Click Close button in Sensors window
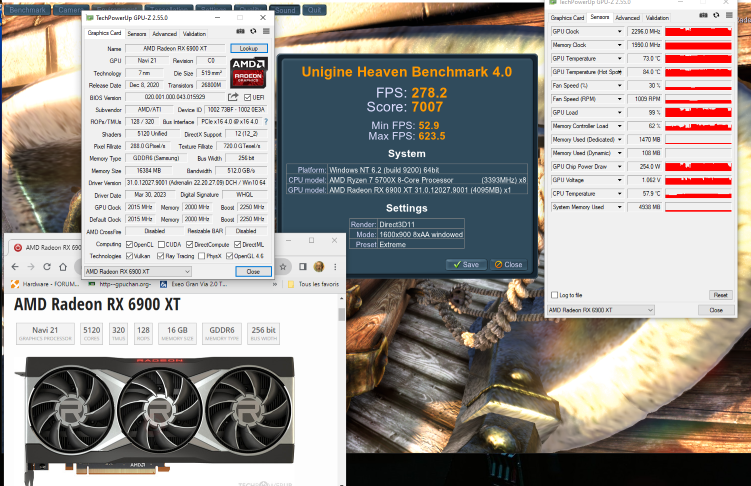Image resolution: width=751 pixels, height=486 pixels. [x=716, y=310]
